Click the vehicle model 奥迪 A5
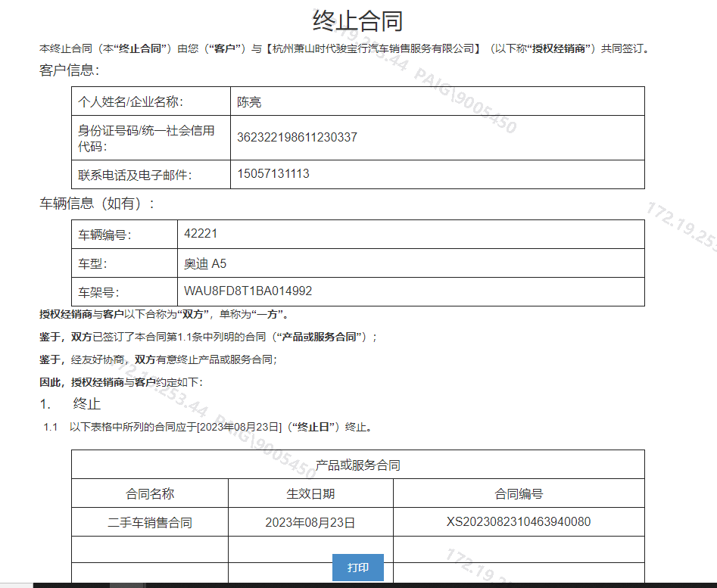717x588 pixels. (x=205, y=263)
